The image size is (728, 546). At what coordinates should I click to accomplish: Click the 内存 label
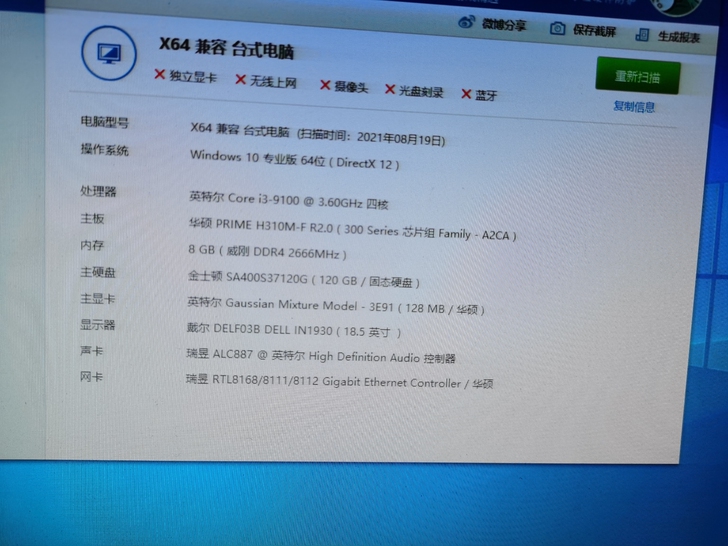point(92,245)
